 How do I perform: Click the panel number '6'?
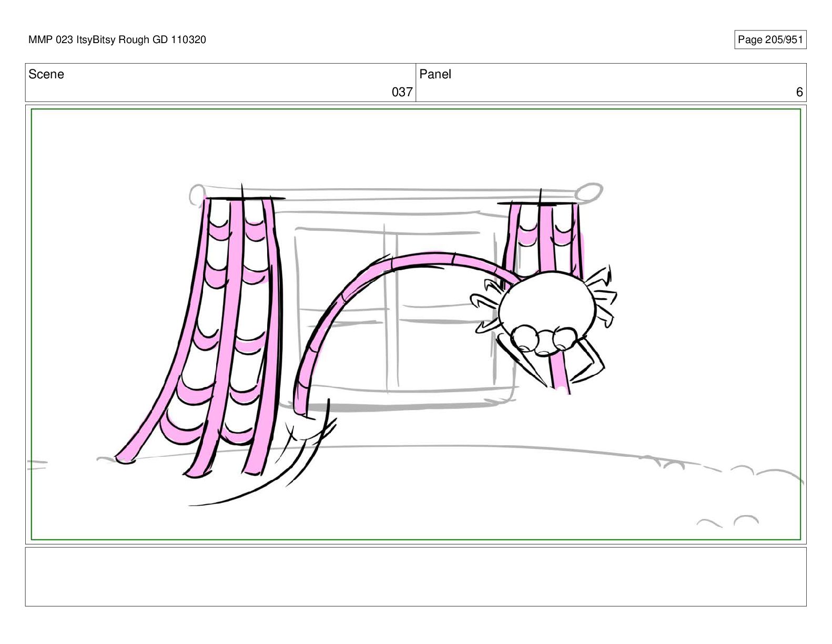[799, 92]
